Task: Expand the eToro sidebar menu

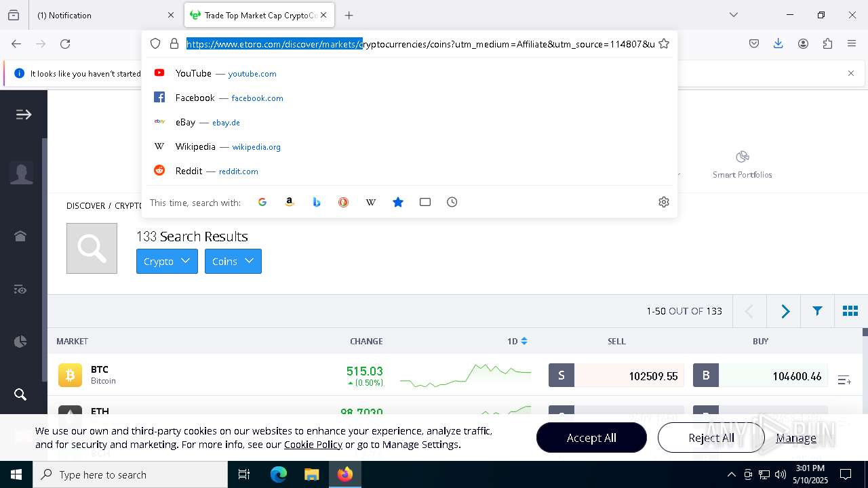Action: 24,115
